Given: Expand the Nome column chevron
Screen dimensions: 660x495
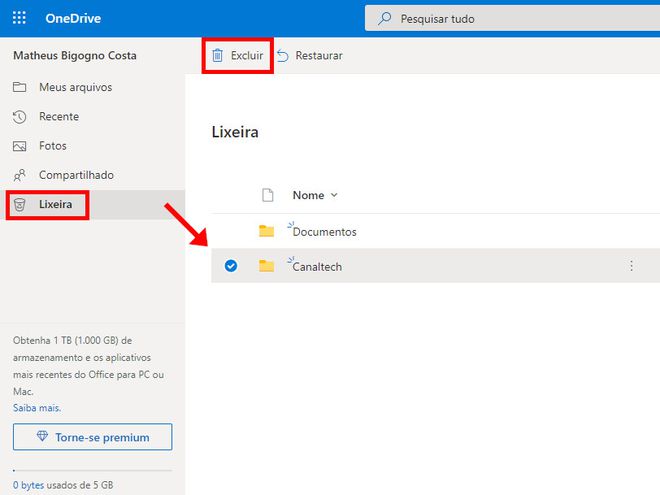Looking at the screenshot, I should click(x=334, y=195).
